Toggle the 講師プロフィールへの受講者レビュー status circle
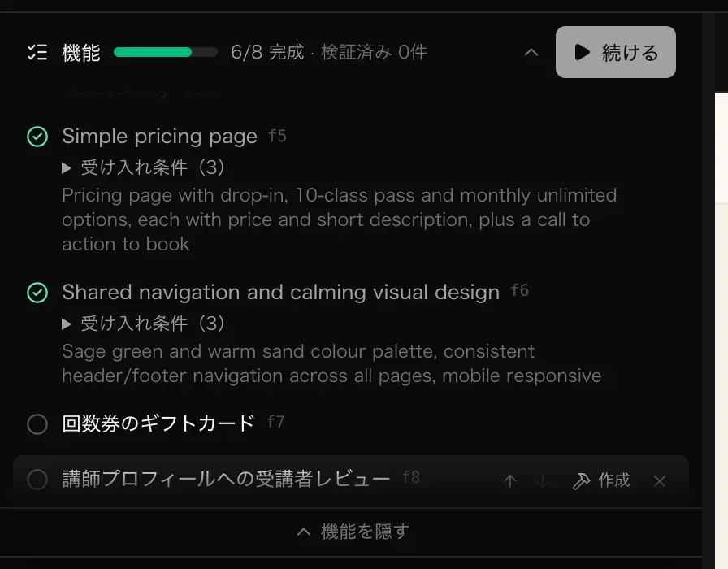This screenshot has width=728, height=569. (x=37, y=480)
